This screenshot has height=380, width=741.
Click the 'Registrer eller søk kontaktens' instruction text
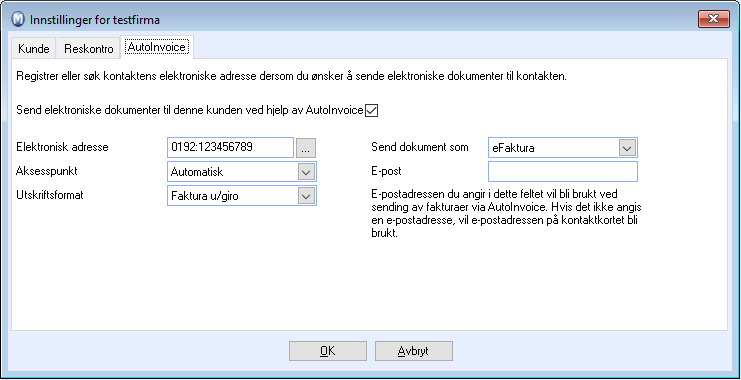pyautogui.click(x=291, y=77)
